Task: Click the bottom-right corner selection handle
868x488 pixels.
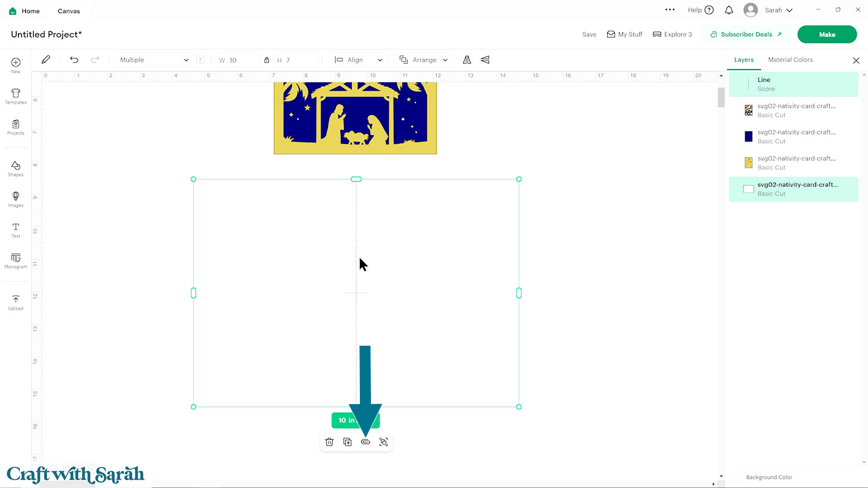Action: click(x=519, y=407)
